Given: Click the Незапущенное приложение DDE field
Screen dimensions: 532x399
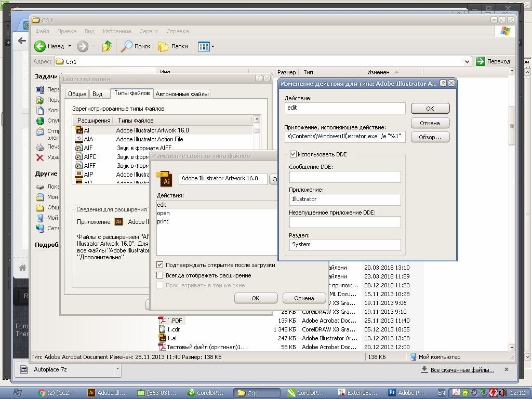Looking at the screenshot, I should coord(345,222).
